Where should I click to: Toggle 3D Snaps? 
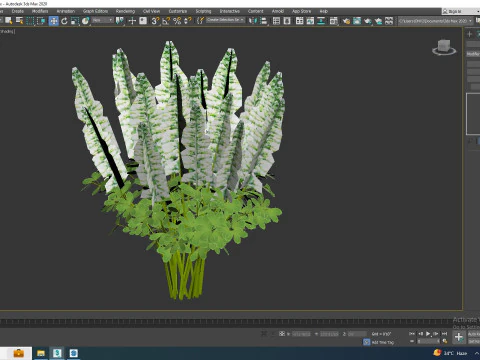tap(155, 21)
